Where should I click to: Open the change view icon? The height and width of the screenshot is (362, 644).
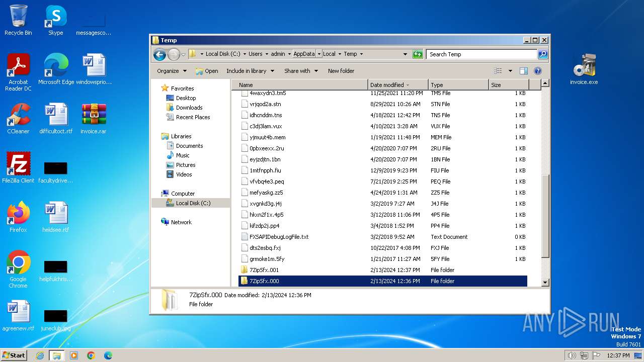click(x=498, y=71)
